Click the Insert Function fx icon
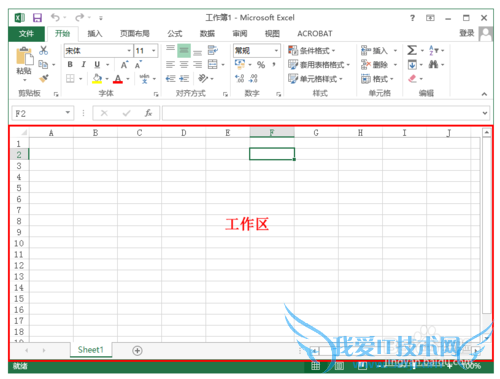 click(148, 113)
